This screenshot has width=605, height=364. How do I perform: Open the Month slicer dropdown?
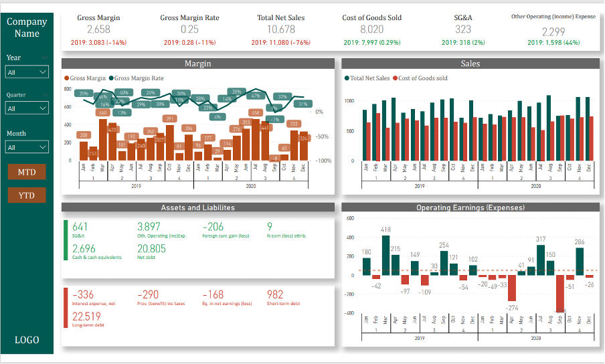coord(27,147)
